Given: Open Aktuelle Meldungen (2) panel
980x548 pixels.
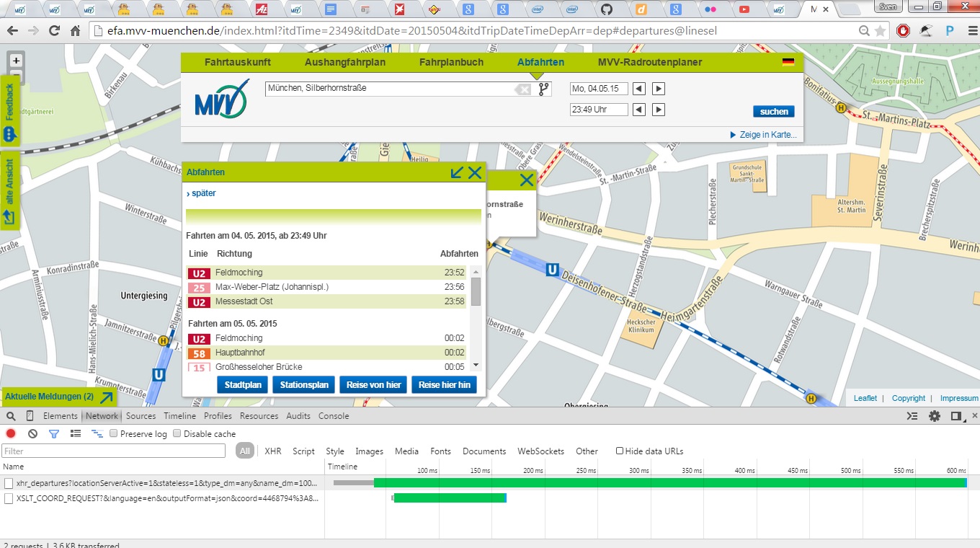Looking at the screenshot, I should pos(59,397).
